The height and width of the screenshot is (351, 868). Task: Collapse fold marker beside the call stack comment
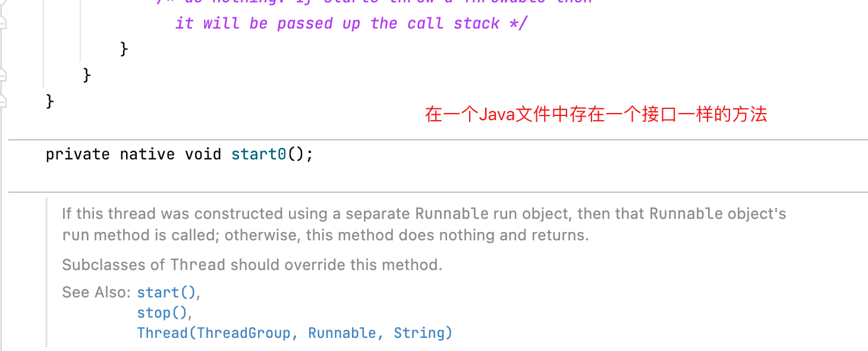coord(2,24)
